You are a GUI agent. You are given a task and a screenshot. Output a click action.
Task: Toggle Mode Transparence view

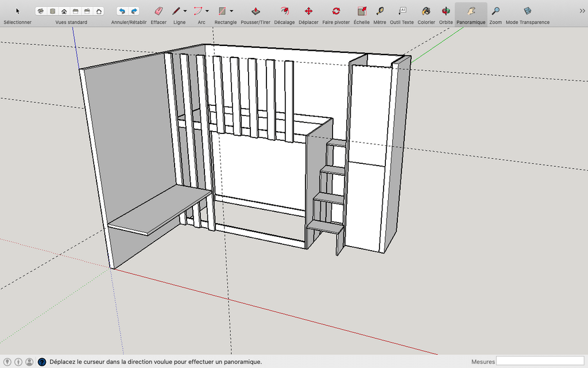coord(527,11)
